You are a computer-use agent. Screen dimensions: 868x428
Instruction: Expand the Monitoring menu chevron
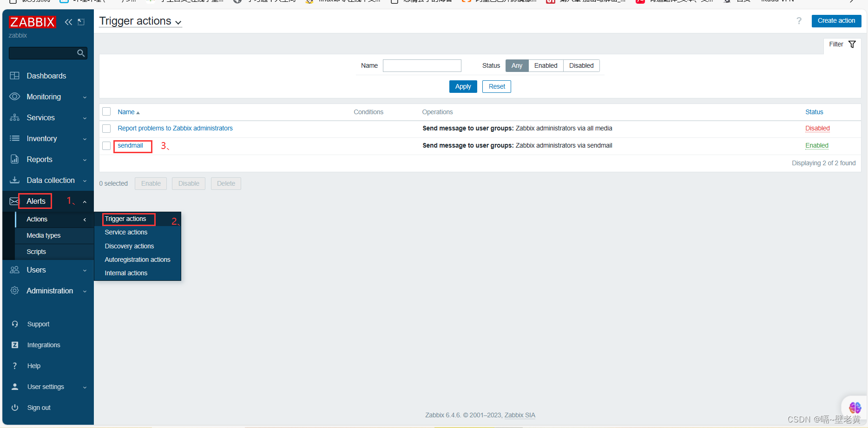coord(85,97)
